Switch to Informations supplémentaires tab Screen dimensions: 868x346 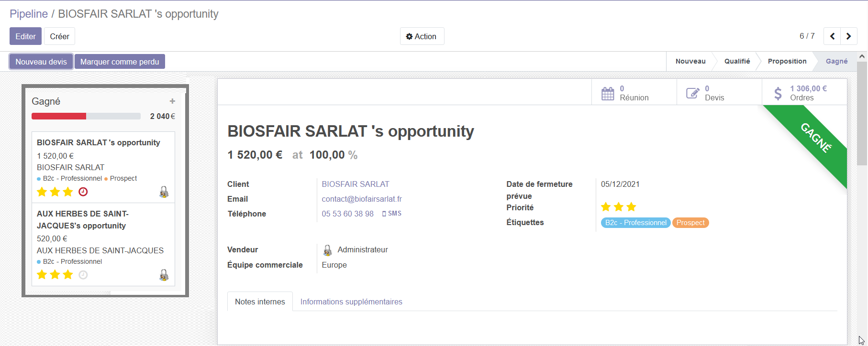(351, 302)
